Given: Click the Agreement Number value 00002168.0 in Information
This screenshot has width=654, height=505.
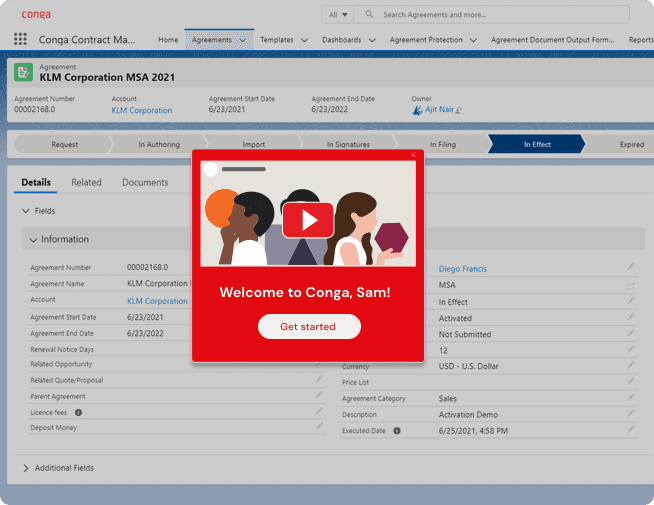Looking at the screenshot, I should pyautogui.click(x=147, y=267).
